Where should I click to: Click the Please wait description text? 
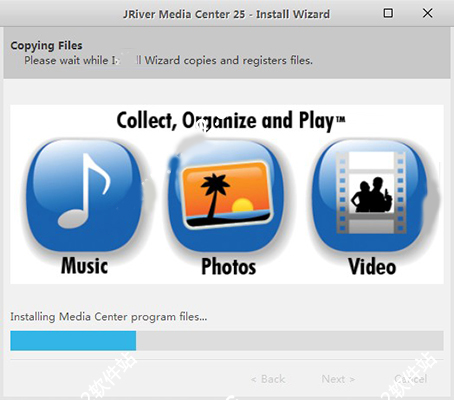click(168, 60)
